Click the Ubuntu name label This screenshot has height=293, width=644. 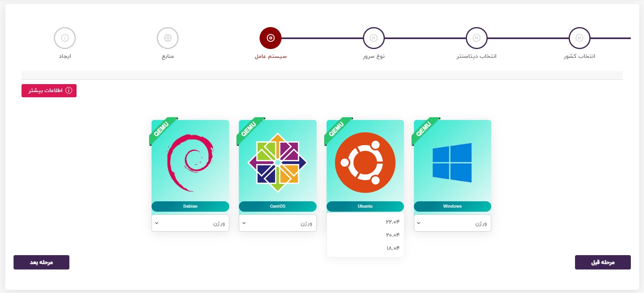[365, 206]
